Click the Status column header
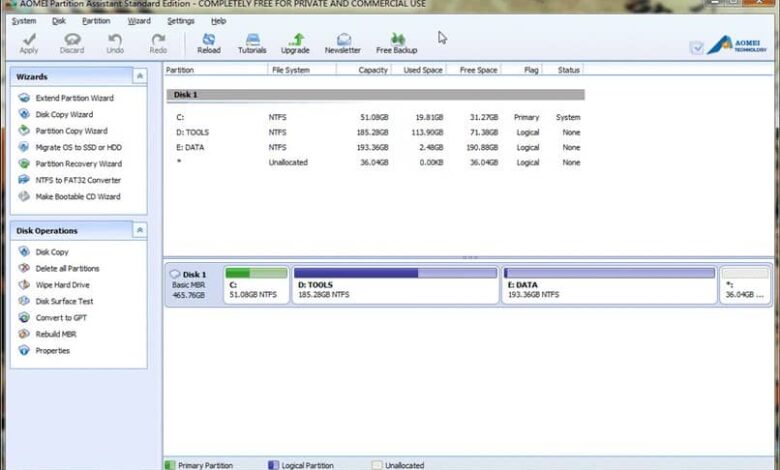This screenshot has width=780, height=470. pos(563,70)
